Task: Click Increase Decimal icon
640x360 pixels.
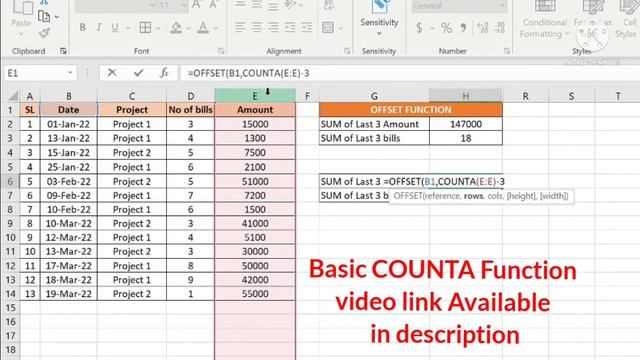Action: point(483,28)
